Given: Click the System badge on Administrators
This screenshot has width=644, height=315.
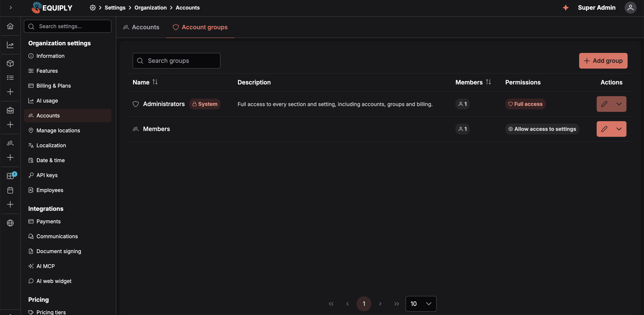Looking at the screenshot, I should [205, 104].
